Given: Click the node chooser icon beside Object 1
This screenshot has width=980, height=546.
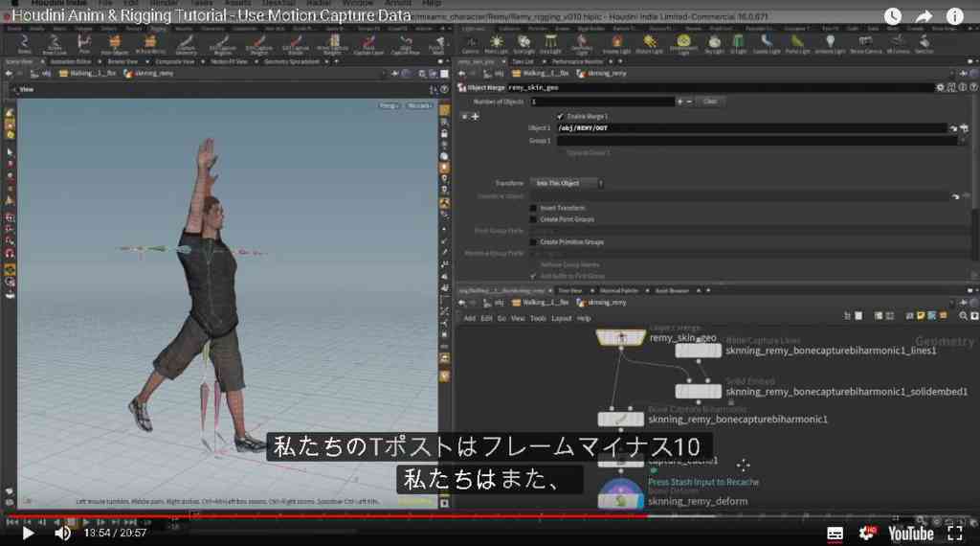Looking at the screenshot, I should click(965, 128).
